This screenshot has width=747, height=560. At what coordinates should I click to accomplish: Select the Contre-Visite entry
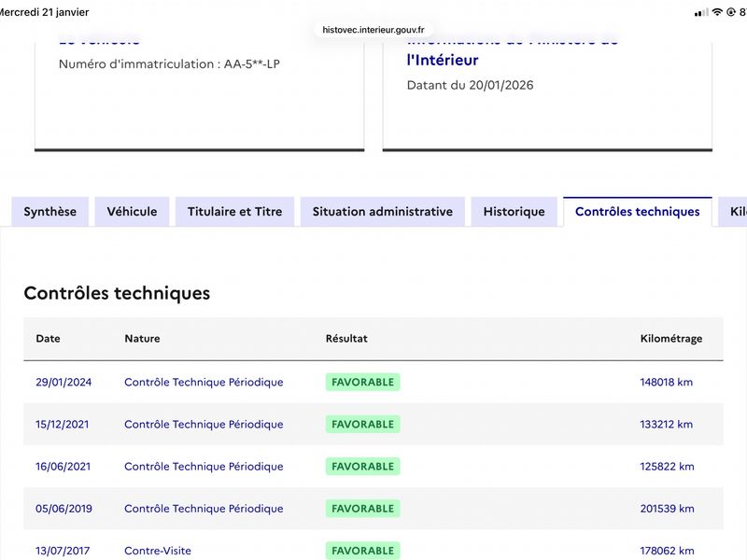coord(158,551)
